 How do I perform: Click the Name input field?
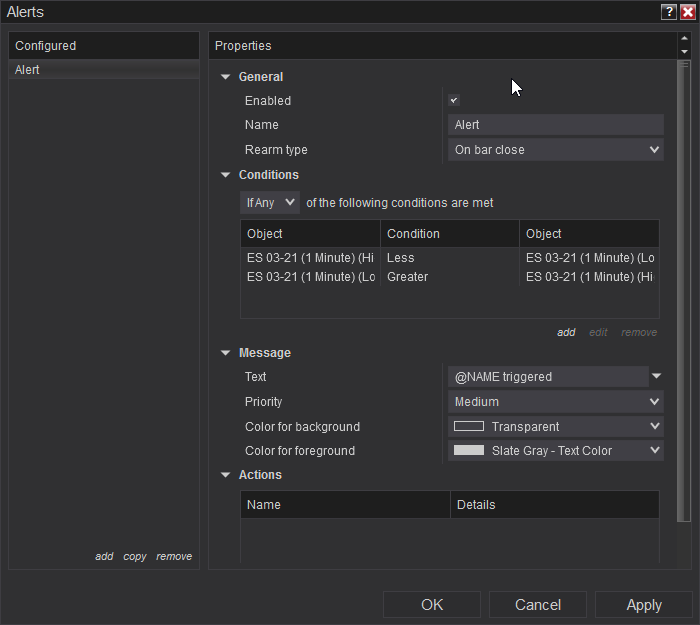[555, 125]
